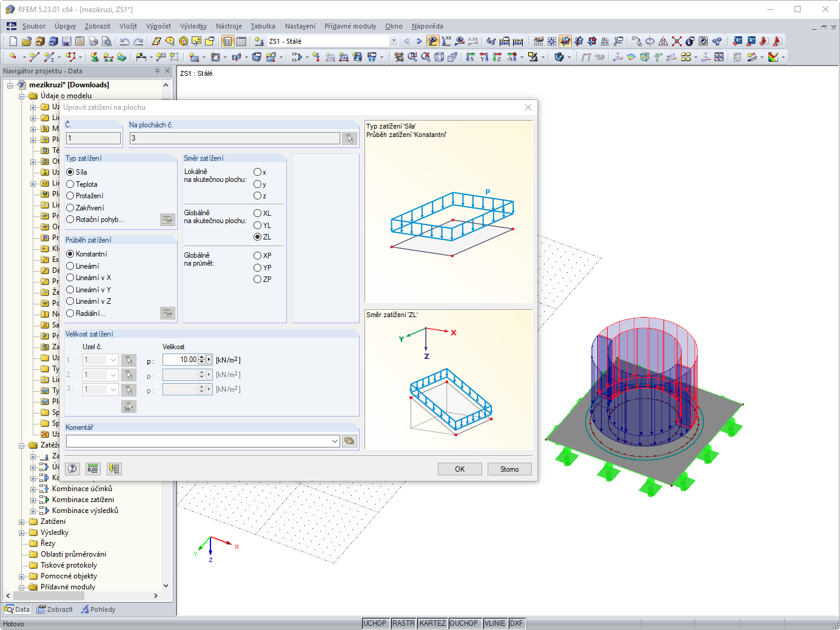840x630 pixels.
Task: Expand the Zatížení folder in navigator
Action: (22, 521)
